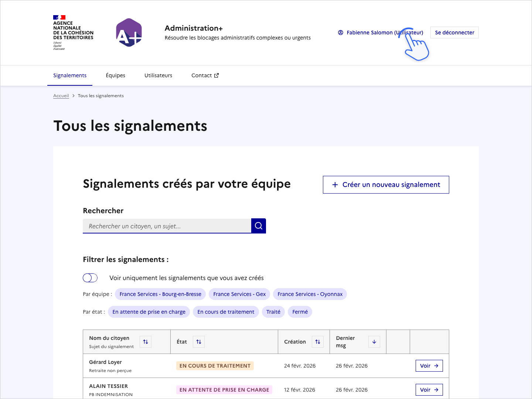Click the user account icon beside Fabienne Salomon
532x399 pixels.
point(340,33)
